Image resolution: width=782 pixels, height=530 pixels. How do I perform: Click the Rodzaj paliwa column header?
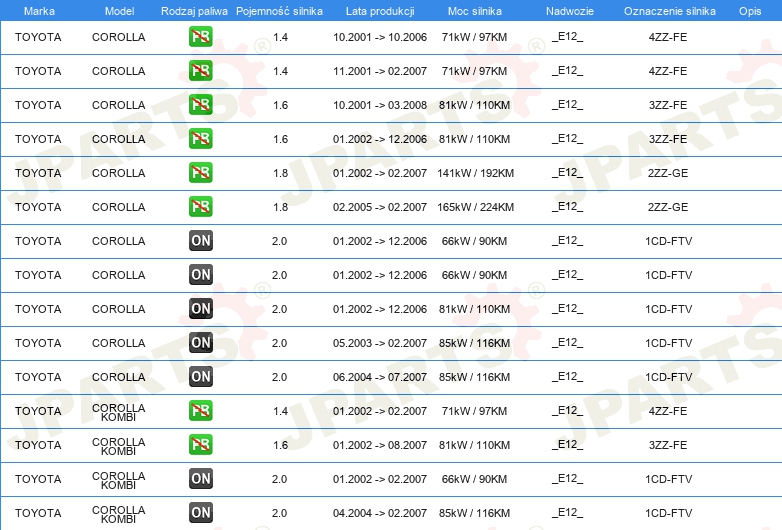pyautogui.click(x=194, y=11)
